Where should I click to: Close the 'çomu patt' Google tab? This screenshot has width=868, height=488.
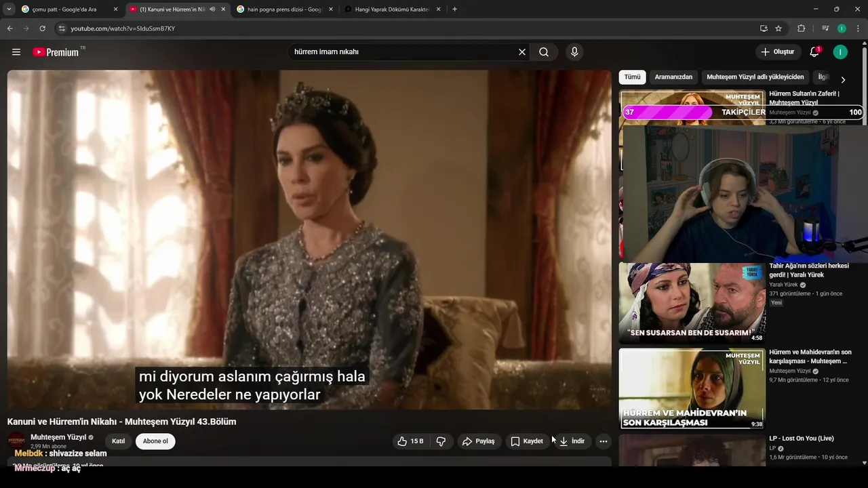pos(115,9)
